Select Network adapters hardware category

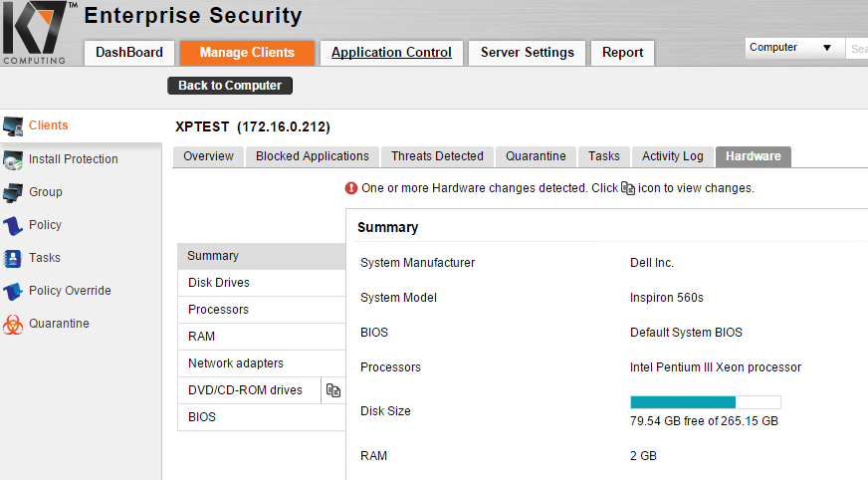point(236,363)
